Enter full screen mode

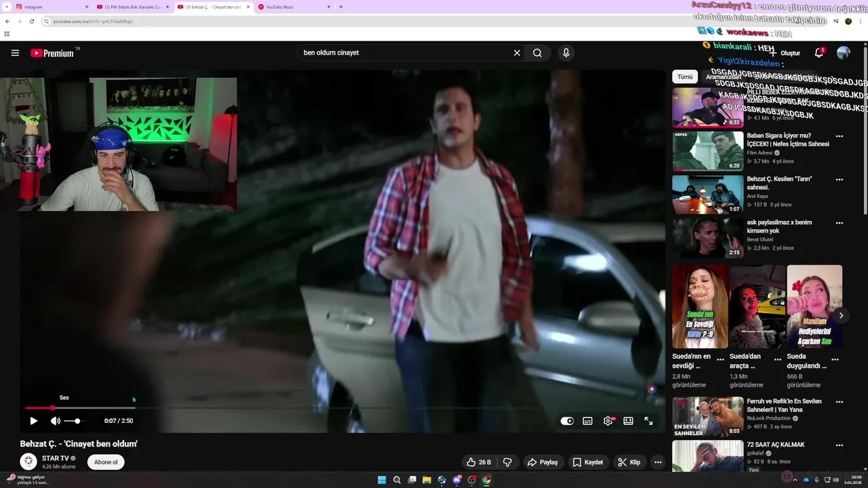click(x=649, y=421)
